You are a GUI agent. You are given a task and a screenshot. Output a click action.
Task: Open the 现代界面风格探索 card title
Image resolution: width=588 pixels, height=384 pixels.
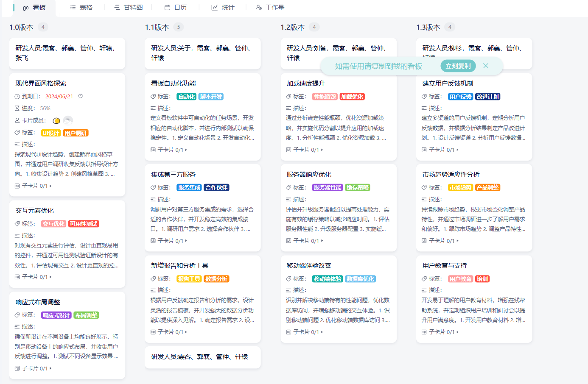[x=41, y=83]
